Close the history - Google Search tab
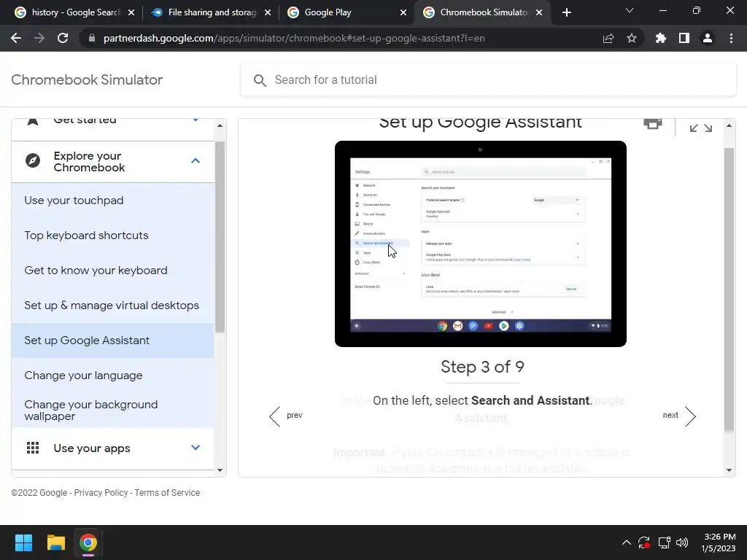The width and height of the screenshot is (747, 560). coord(131,12)
